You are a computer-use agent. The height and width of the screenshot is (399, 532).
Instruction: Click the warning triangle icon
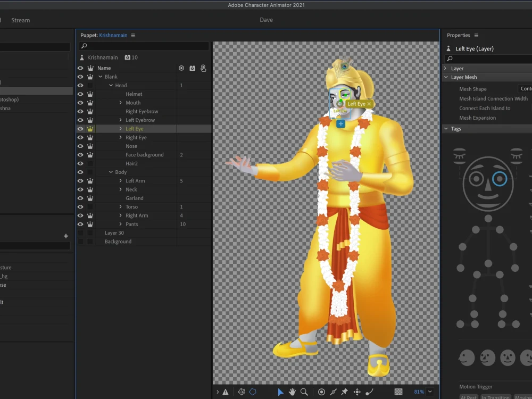(225, 392)
